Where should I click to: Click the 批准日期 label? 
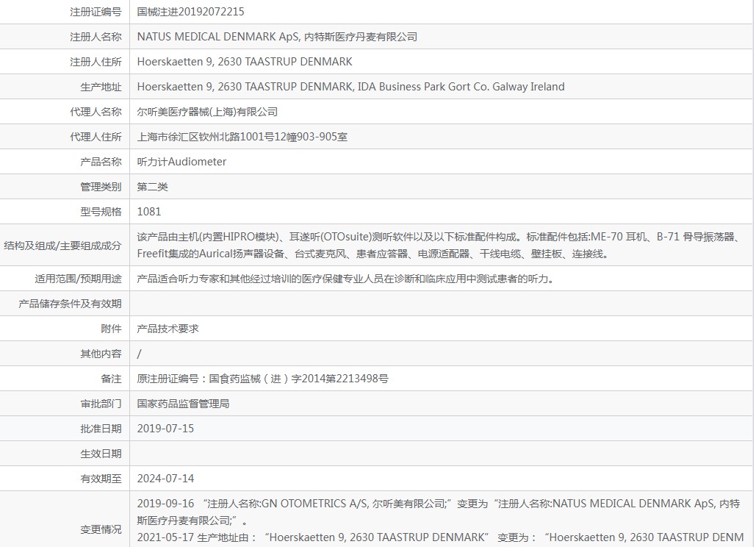(101, 429)
